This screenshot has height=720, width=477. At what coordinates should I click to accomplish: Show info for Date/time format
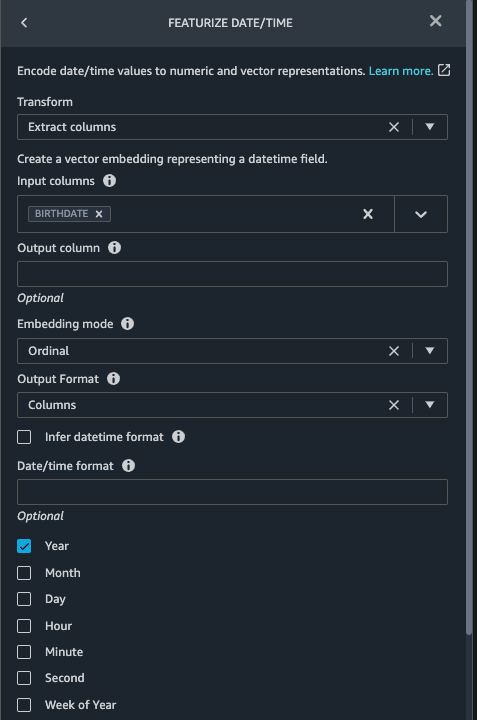(128, 466)
